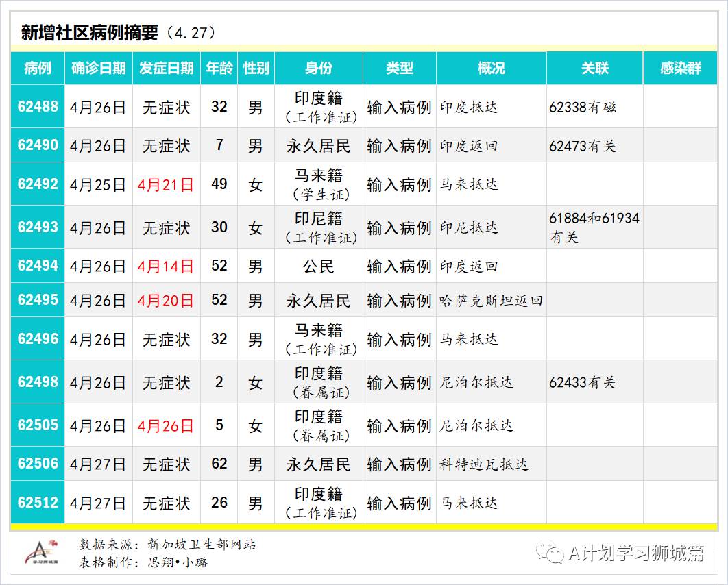Click the A计划学习狮城篇 watermark text
This screenshot has height=585, width=728.
(x=635, y=553)
